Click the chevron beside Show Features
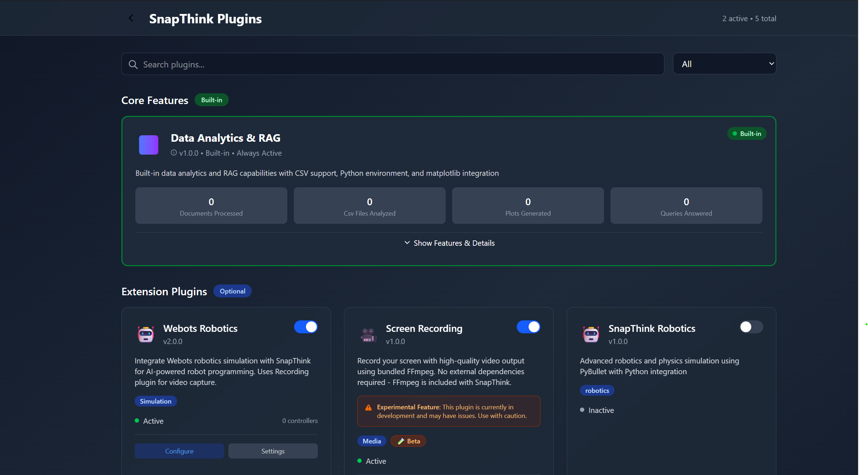 407,243
